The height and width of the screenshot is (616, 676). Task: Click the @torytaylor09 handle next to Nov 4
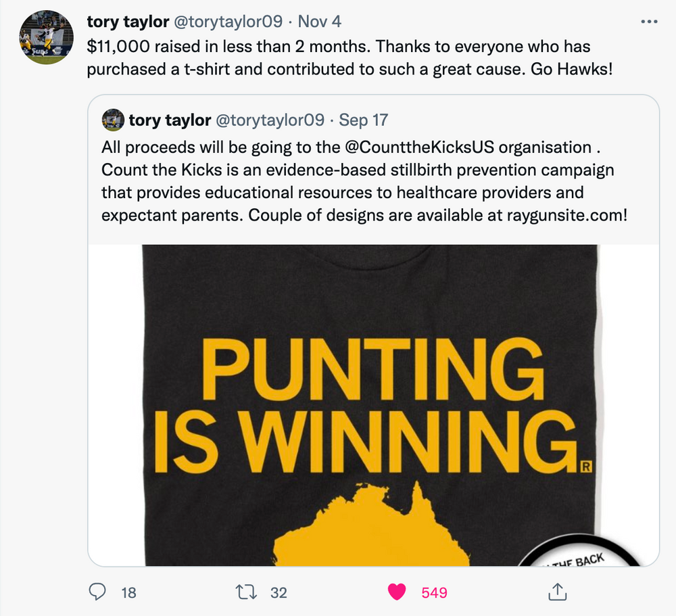coord(228,22)
